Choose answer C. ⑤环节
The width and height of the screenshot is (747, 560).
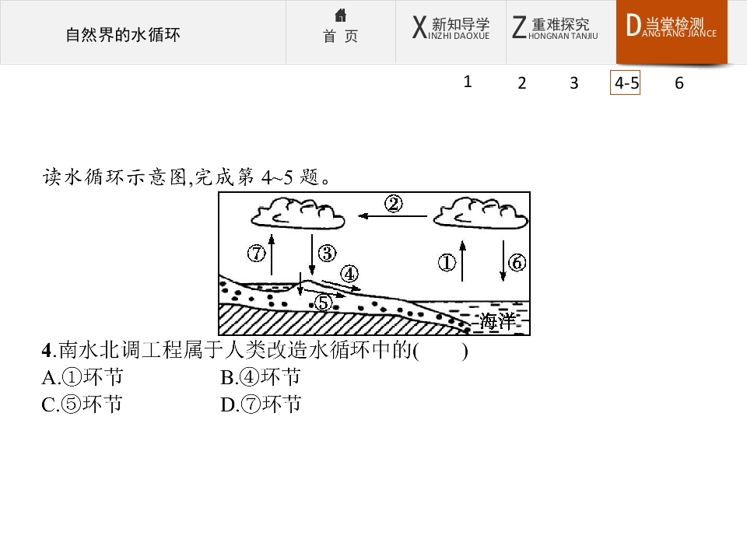coord(82,404)
